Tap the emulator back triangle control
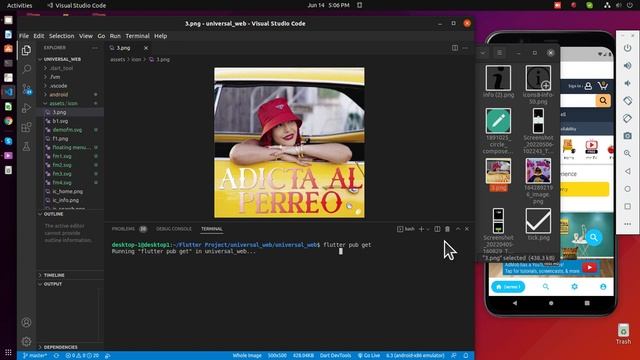 627,171
